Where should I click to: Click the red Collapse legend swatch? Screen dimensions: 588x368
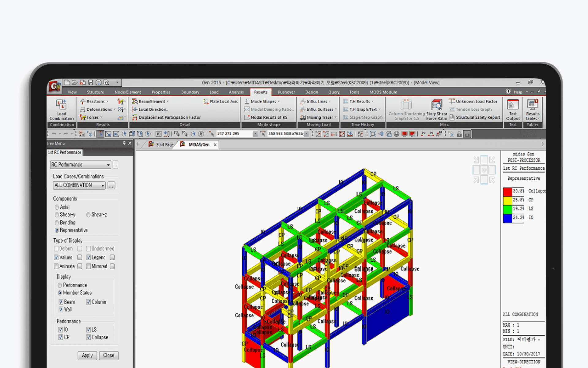point(507,192)
